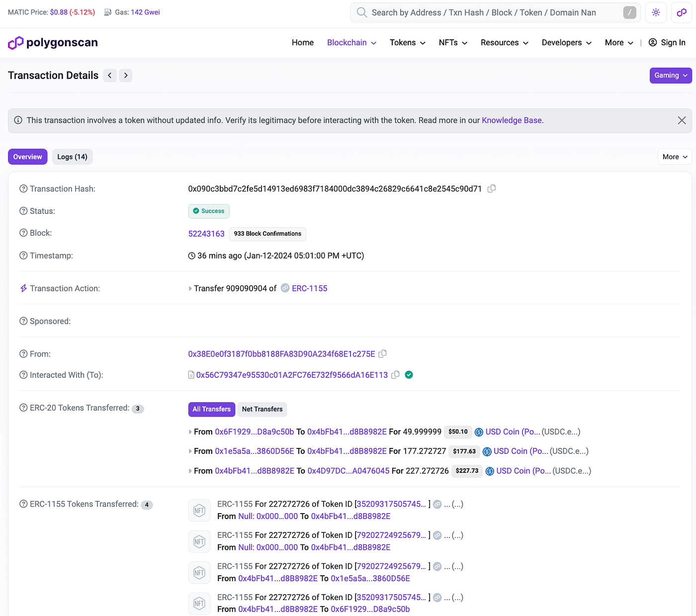Open 0x1e5a5a...3860D56E in the third ERC-1155 row

[370, 578]
